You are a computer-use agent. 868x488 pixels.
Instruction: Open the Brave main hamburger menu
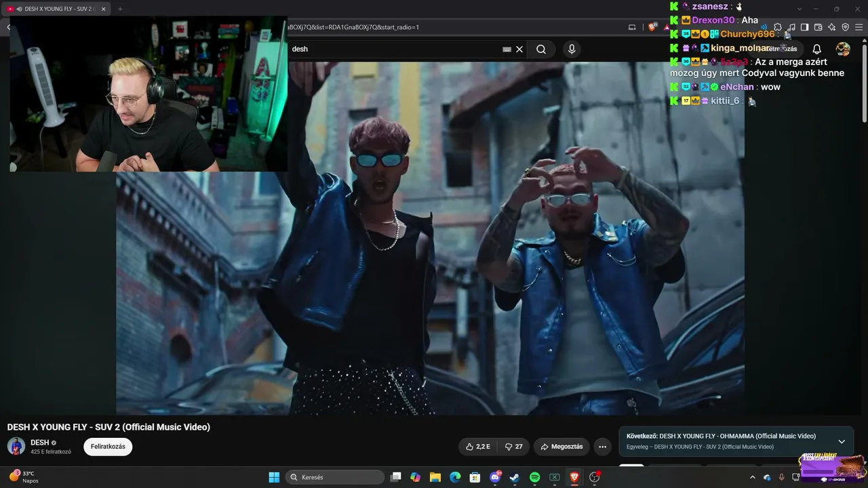pos(860,27)
